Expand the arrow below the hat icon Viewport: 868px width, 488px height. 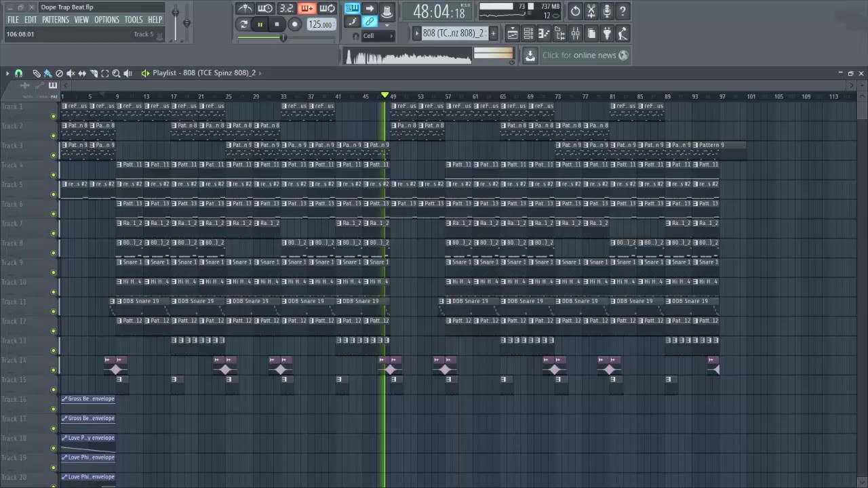[387, 24]
